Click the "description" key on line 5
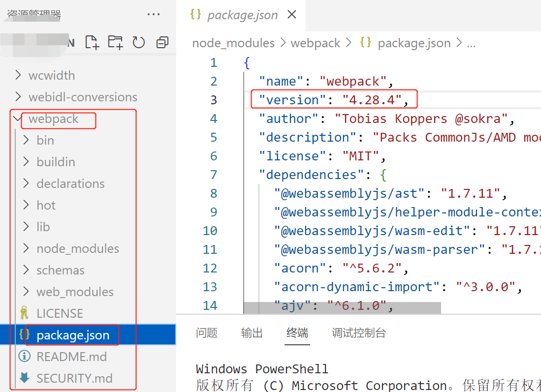Image resolution: width=541 pixels, height=392 pixels. click(308, 138)
